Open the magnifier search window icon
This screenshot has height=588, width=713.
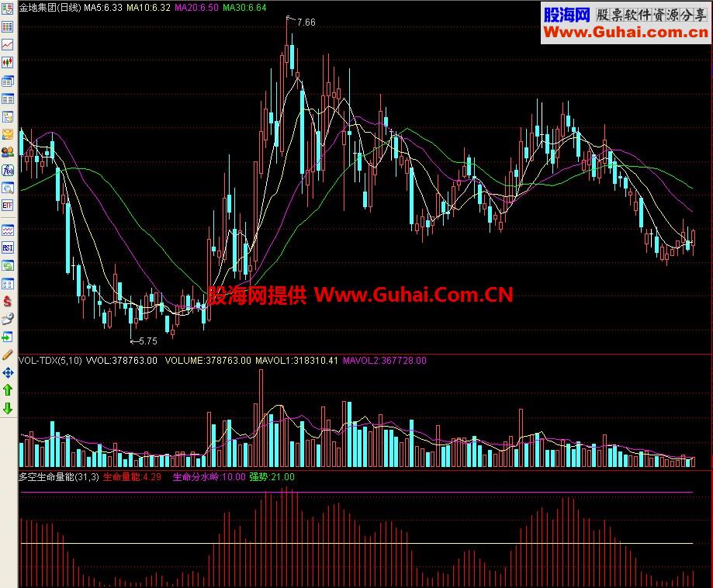pyautogui.click(x=7, y=188)
